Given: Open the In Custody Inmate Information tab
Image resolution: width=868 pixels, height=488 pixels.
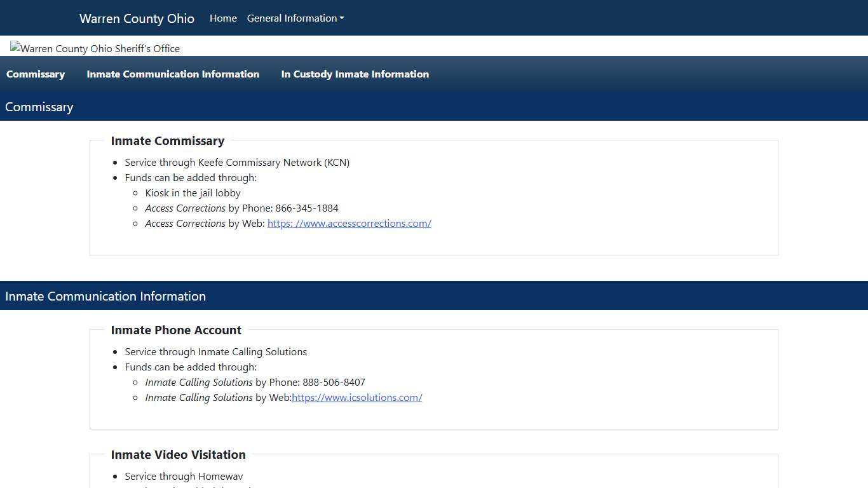Looking at the screenshot, I should point(355,74).
